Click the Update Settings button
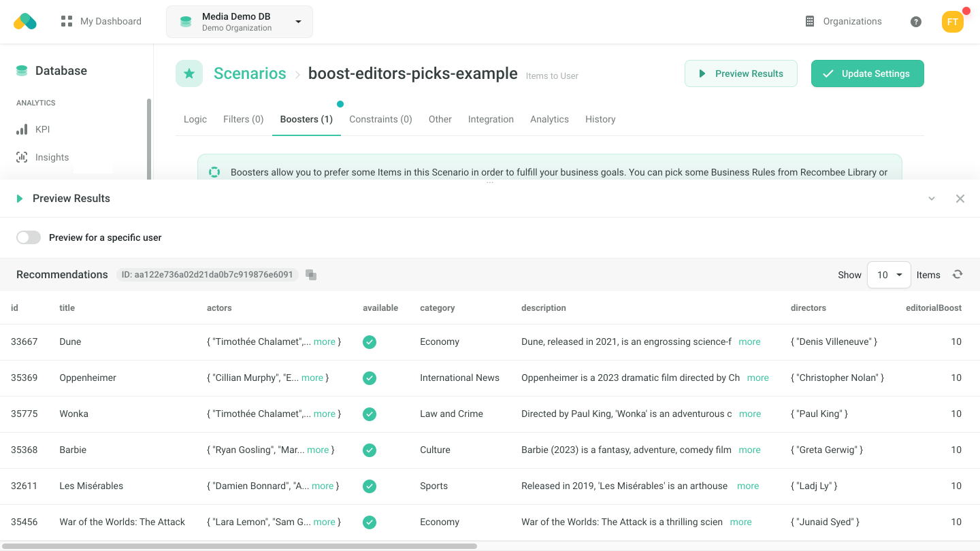 [867, 73]
